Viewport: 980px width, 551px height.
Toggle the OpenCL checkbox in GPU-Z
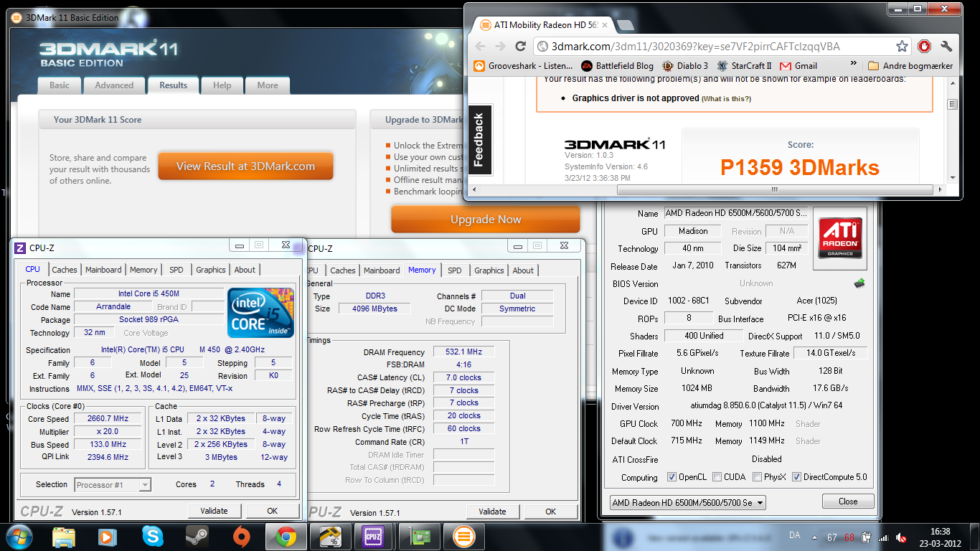coord(672,477)
